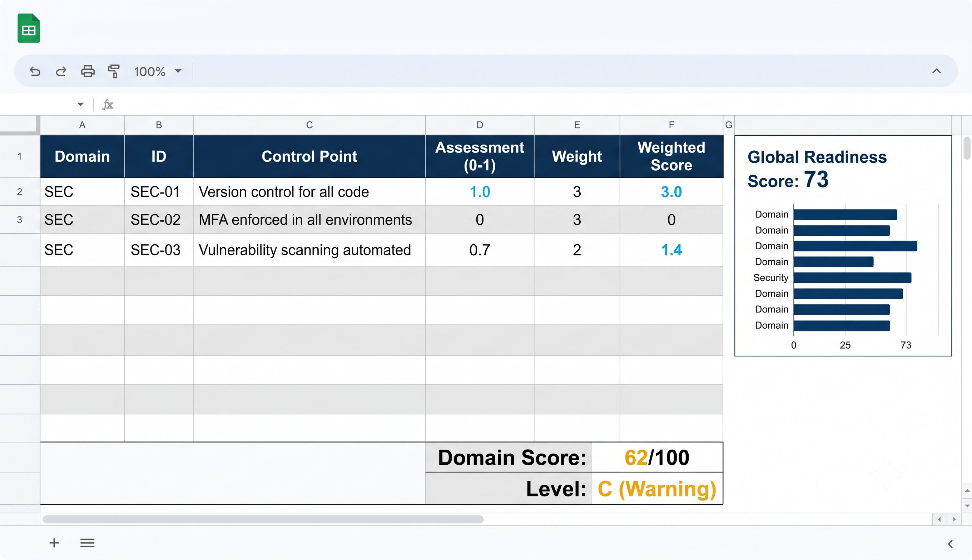Select row 1 header
The image size is (972, 560).
pos(20,156)
